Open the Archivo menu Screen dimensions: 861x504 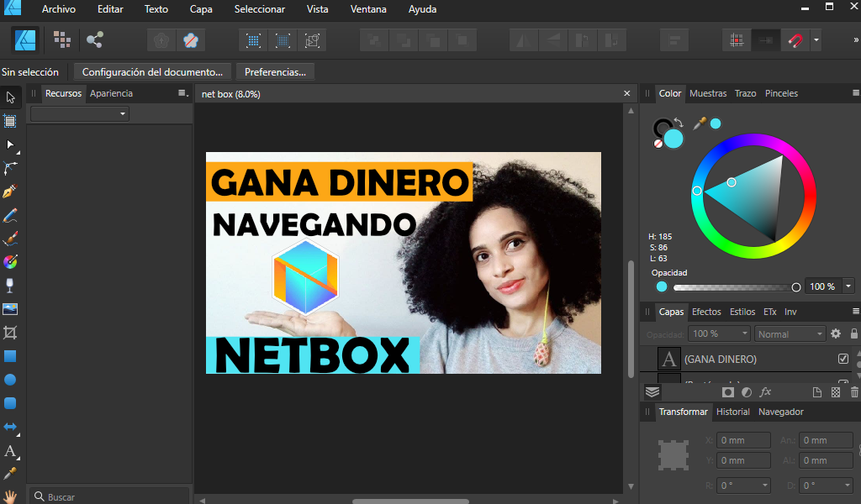59,9
